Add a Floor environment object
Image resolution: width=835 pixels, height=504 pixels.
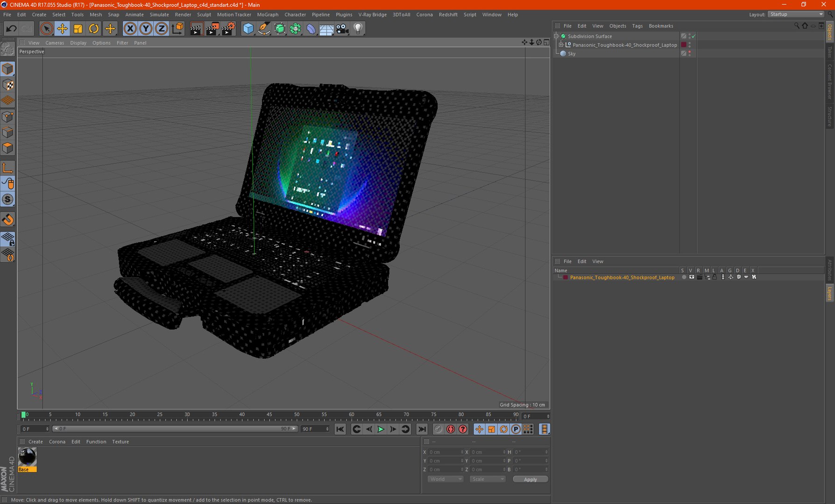tap(326, 29)
